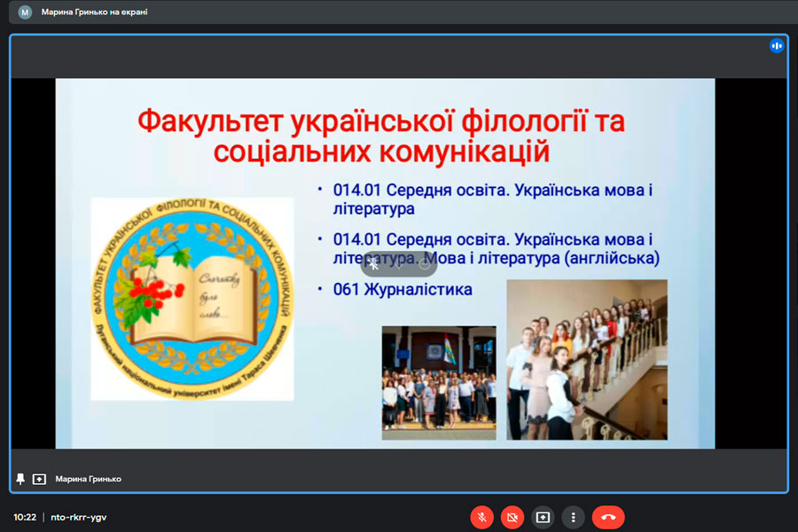798x532 pixels.
Task: Click the outdoor group photo on slide
Action: point(438,382)
